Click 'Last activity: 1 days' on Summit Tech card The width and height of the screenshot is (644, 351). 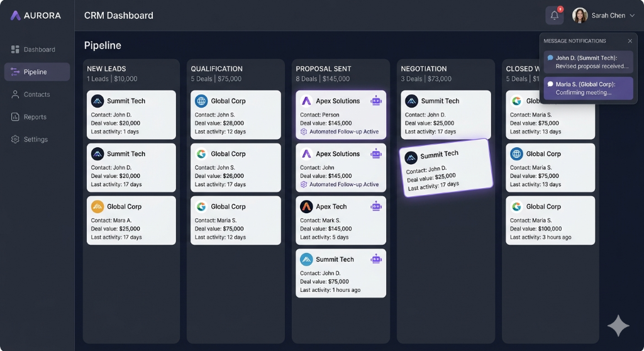pyautogui.click(x=114, y=132)
